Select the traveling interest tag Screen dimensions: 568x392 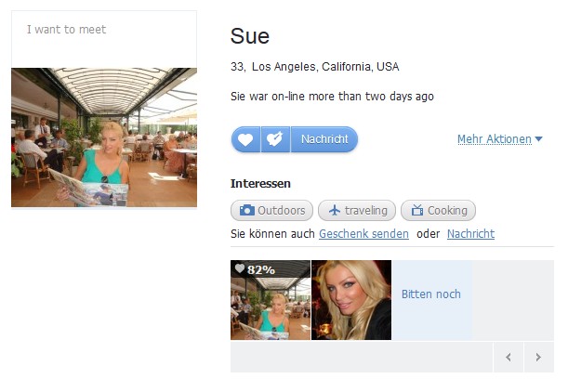click(357, 210)
